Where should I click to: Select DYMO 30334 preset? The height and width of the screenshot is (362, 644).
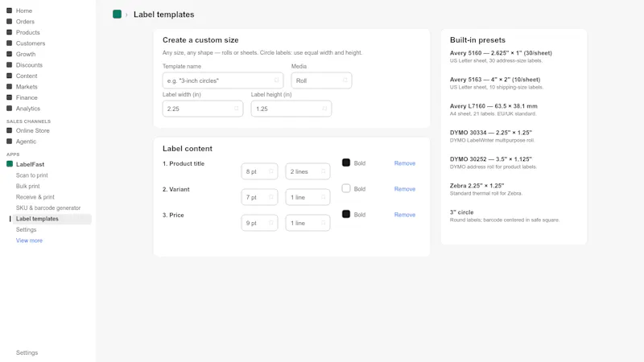pyautogui.click(x=492, y=136)
